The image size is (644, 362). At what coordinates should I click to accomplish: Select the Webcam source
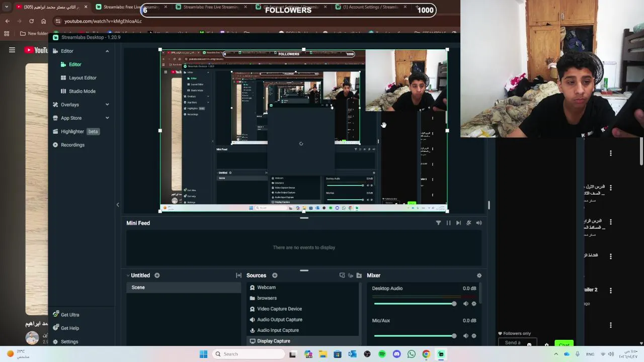303,288
